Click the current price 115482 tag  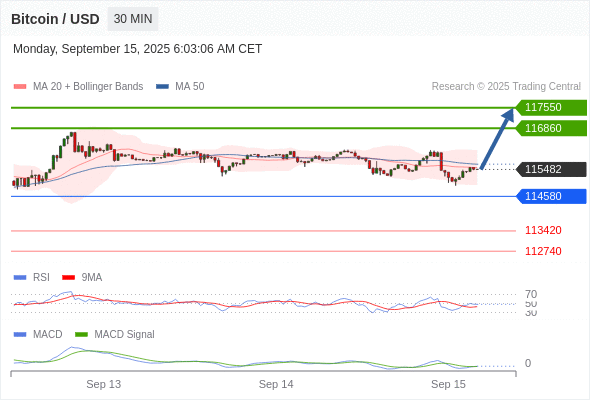click(x=551, y=169)
